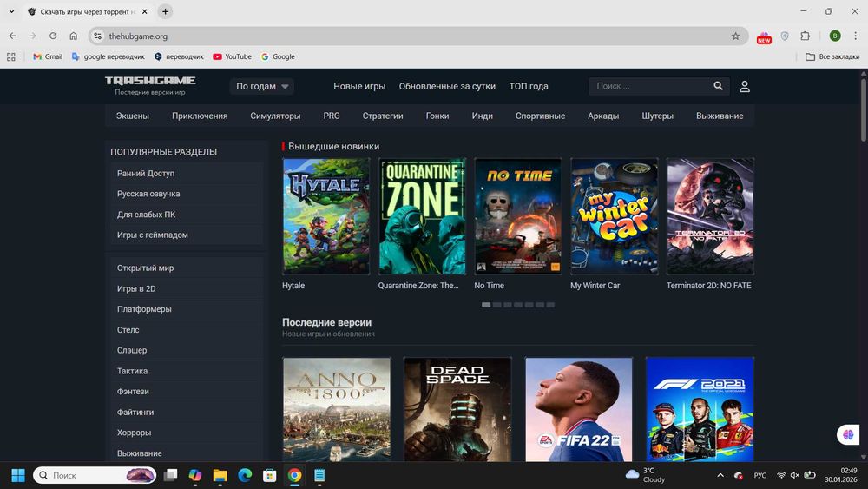Image resolution: width=868 pixels, height=489 pixels.
Task: Open Terminator 2D: NO FATE cover
Action: click(x=710, y=216)
